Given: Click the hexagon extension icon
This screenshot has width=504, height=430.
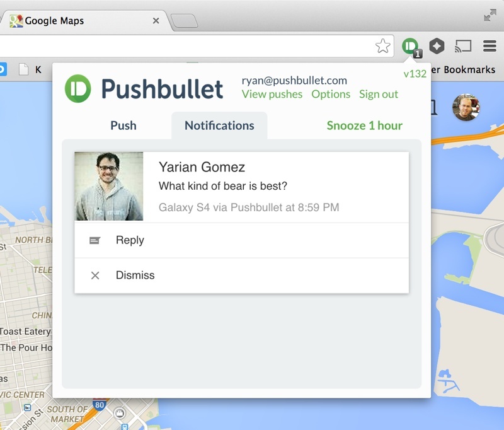Looking at the screenshot, I should 437,46.
